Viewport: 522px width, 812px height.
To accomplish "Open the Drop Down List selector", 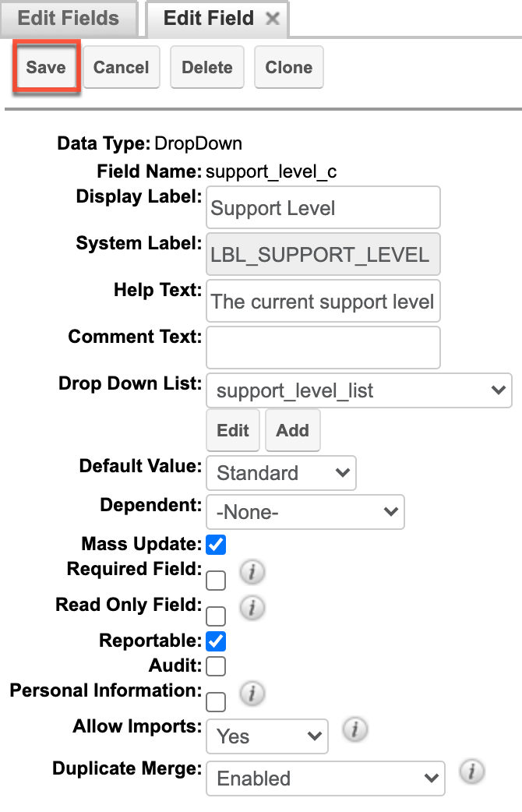I will tap(359, 391).
